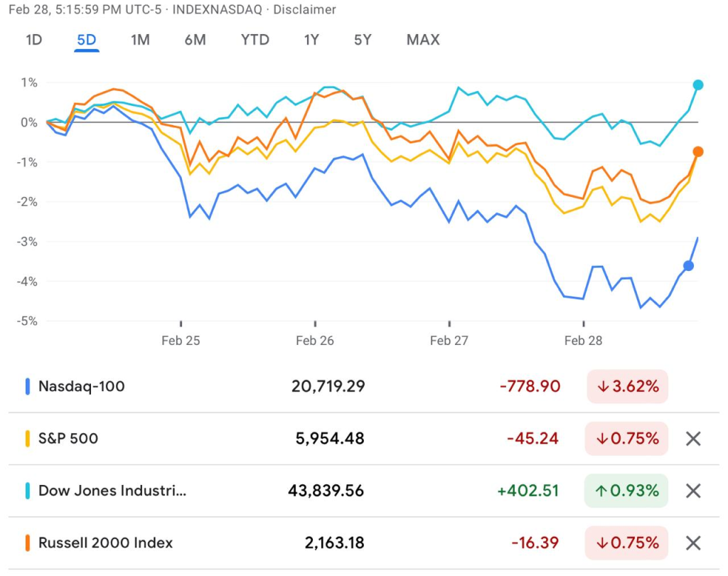Click the S&P 500 yellow color marker
This screenshot has width=728, height=576.
coord(28,439)
